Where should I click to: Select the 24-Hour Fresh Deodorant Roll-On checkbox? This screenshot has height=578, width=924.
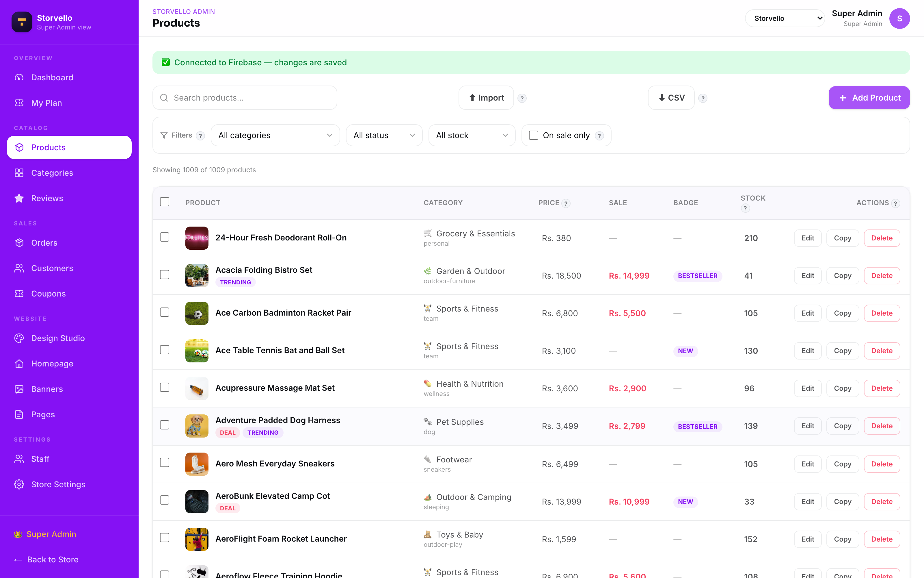165,237
